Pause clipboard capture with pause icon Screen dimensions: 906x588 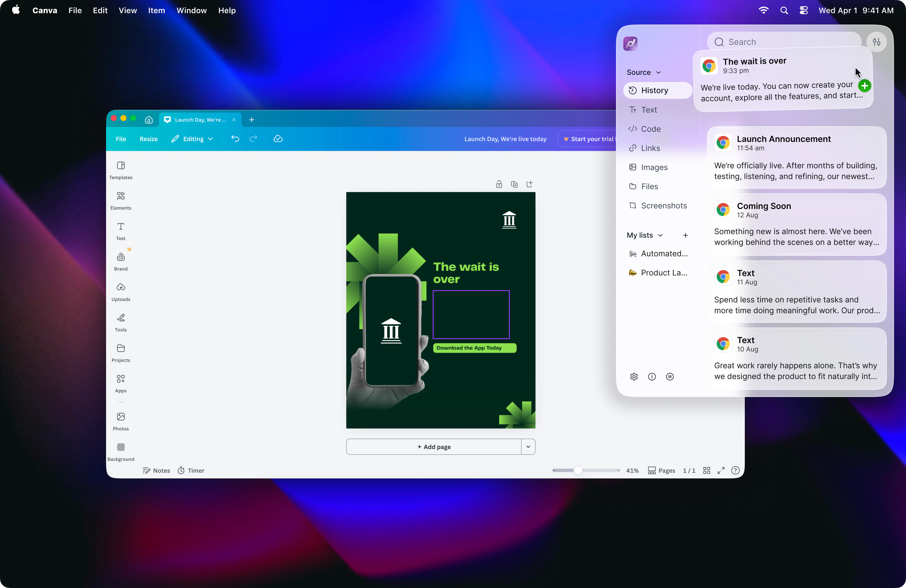[670, 377]
